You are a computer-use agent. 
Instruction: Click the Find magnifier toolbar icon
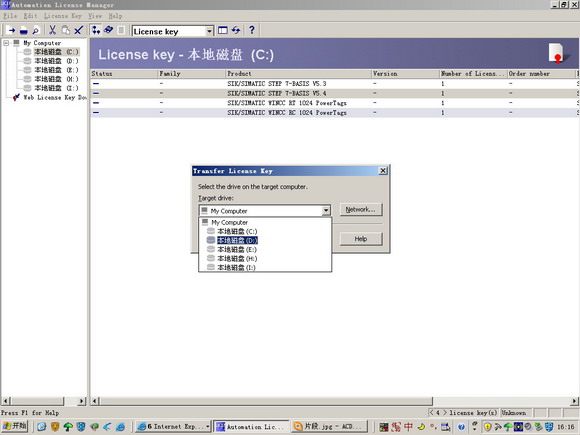36,30
